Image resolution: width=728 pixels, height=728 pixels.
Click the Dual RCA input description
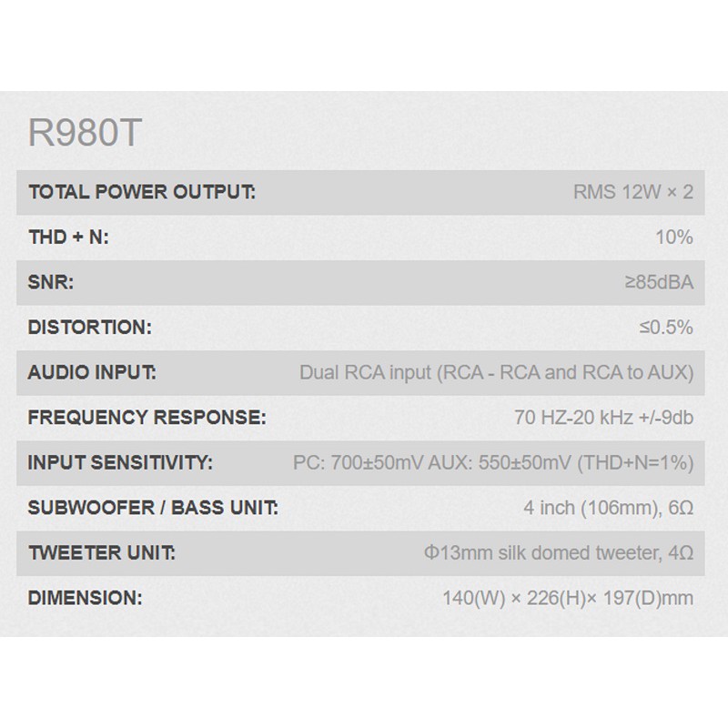496,373
